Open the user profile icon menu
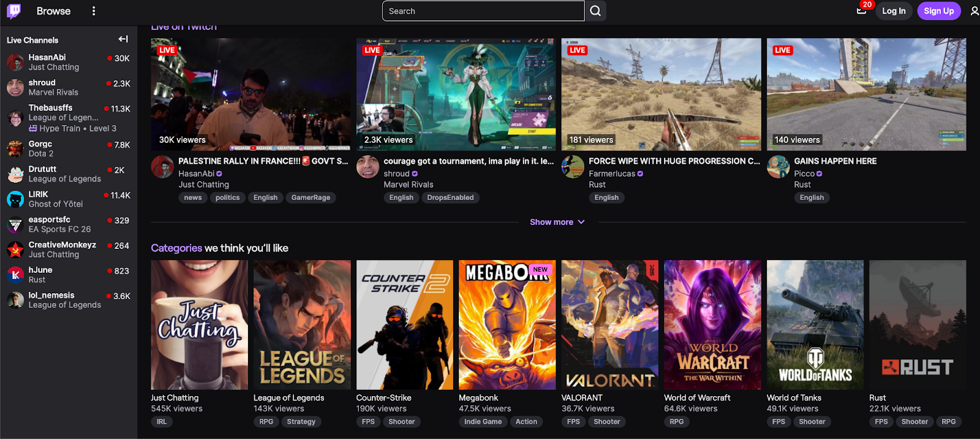Image resolution: width=980 pixels, height=439 pixels. [974, 11]
